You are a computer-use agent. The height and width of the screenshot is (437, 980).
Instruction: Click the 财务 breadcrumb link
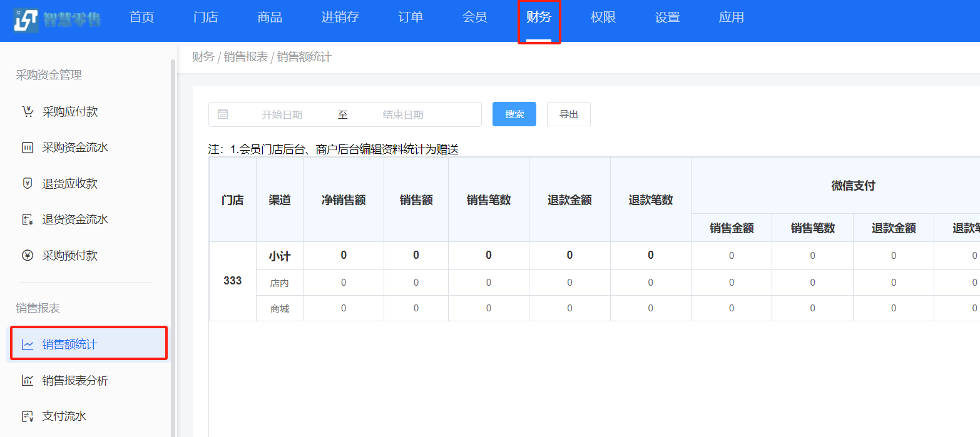click(x=203, y=58)
